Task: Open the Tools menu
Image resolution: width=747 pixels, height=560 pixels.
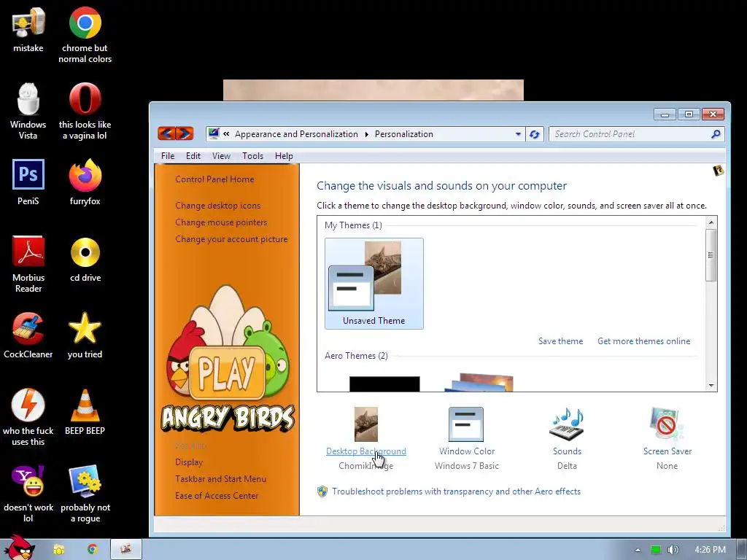Action: tap(252, 156)
